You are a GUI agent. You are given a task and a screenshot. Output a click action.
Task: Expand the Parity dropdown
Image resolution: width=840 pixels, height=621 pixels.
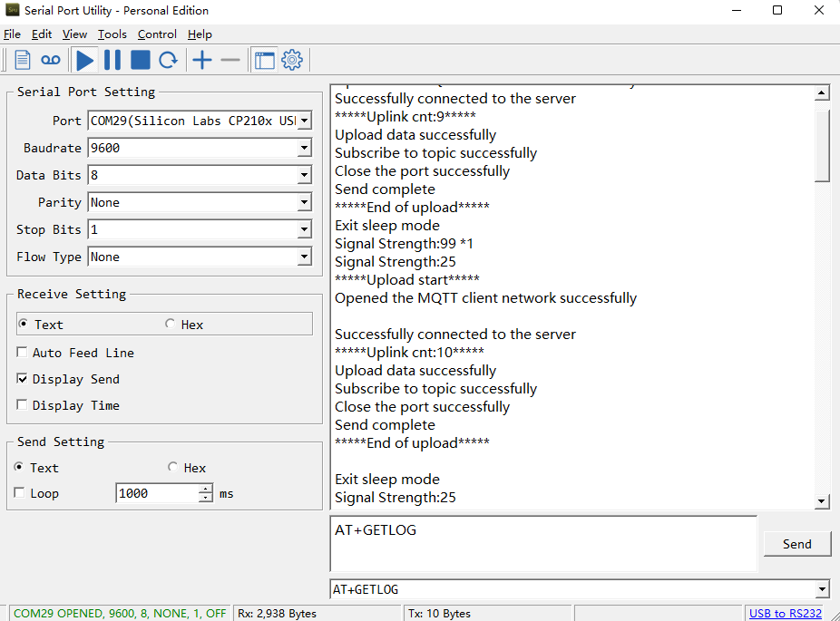pos(304,202)
